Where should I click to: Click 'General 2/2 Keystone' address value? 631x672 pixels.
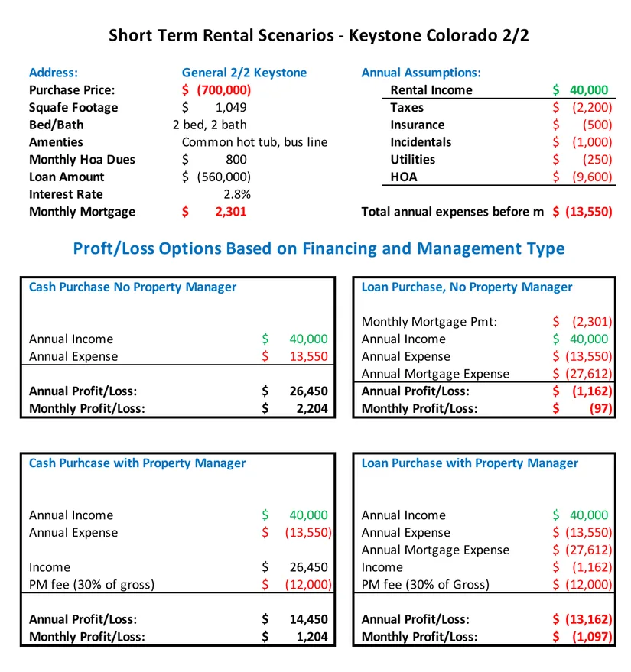coord(244,73)
